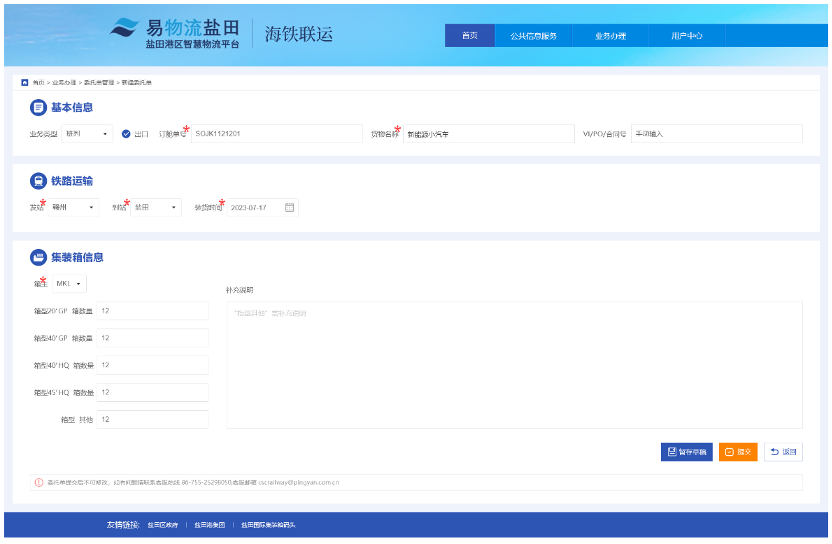
Task: Open the 到站 盐田 arrival dropdown
Action: [x=156, y=208]
